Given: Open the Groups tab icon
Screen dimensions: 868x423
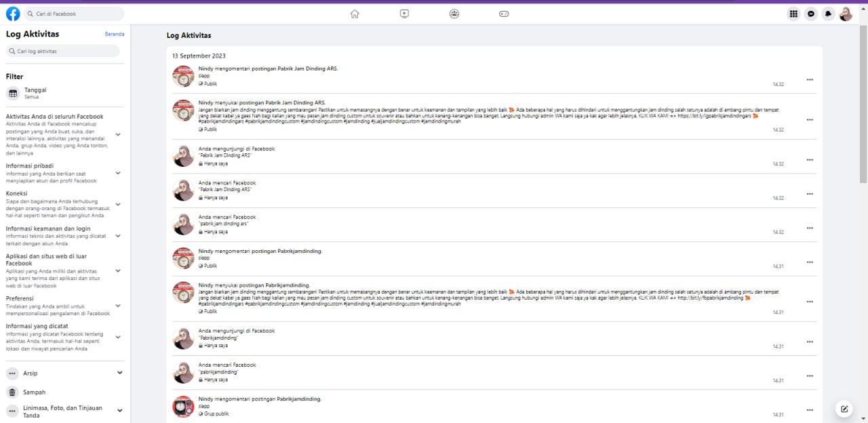Looking at the screenshot, I should tap(454, 14).
